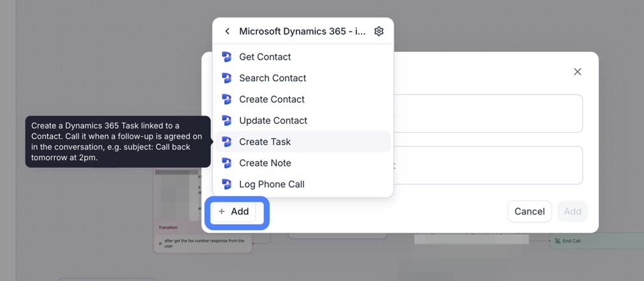Click the fax number transition text on canvas
Screen dimensions: 644x281
coord(204,243)
